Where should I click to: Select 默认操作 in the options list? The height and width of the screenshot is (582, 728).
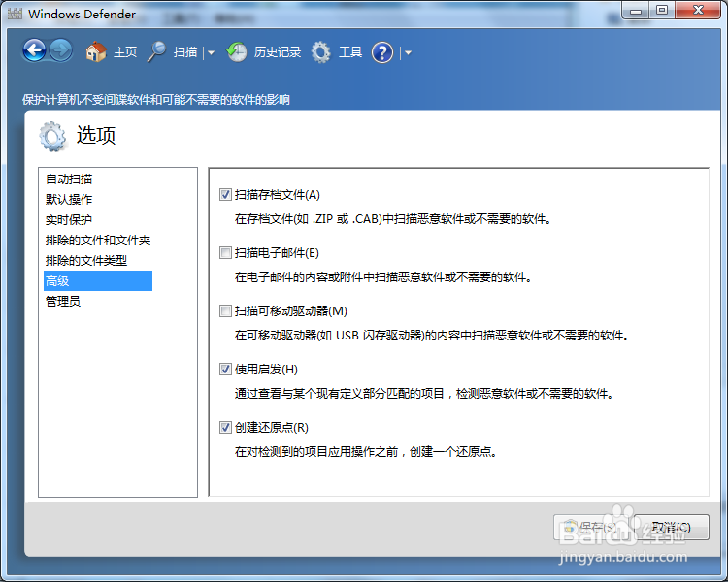[69, 199]
